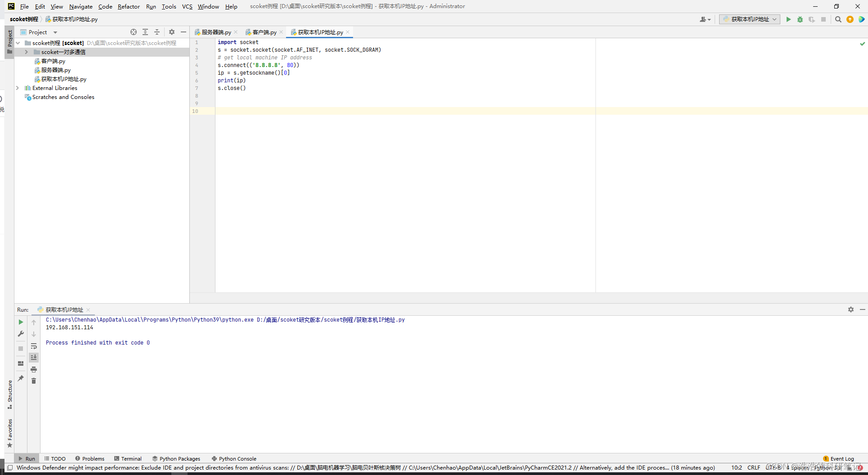Open the Navigate menu
This screenshot has height=475, width=868.
pos(81,6)
